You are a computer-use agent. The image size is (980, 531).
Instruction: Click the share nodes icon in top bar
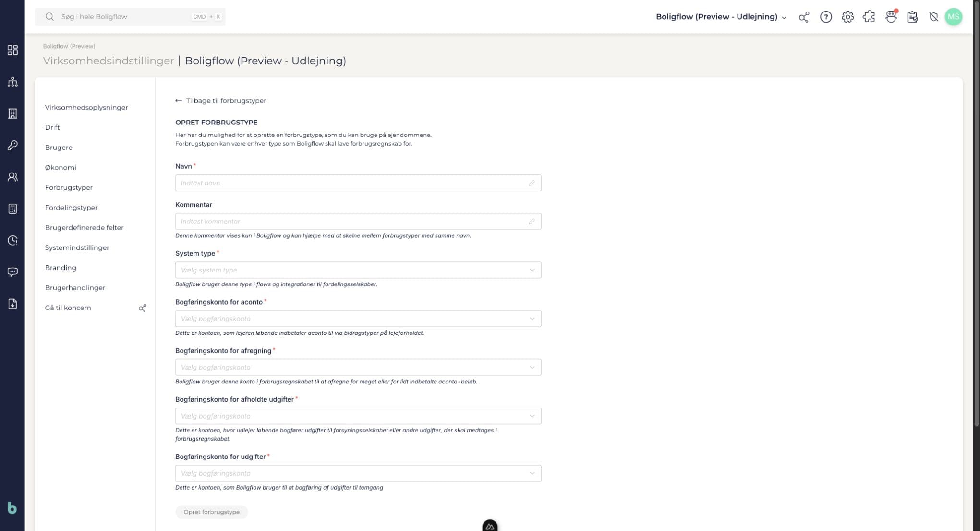[x=804, y=17]
